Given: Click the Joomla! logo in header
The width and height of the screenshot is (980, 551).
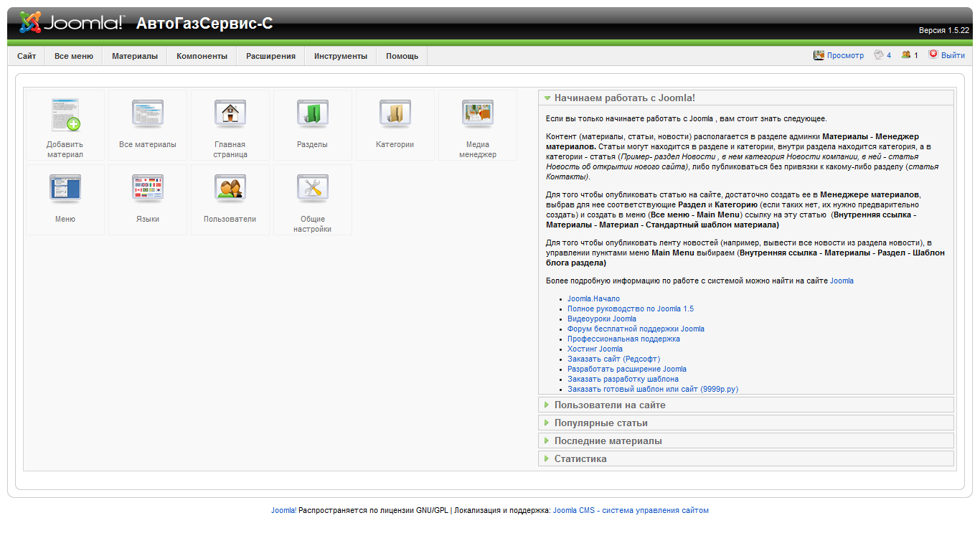Looking at the screenshot, I should (71, 22).
